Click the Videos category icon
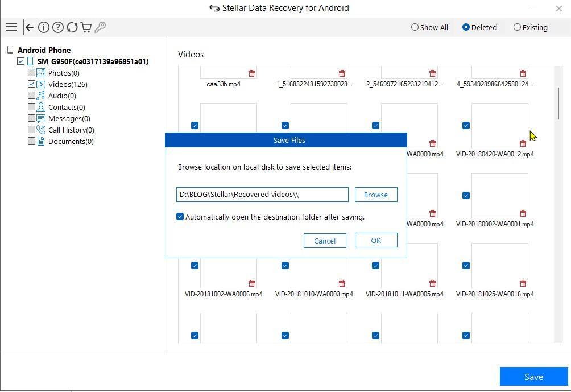 (41, 84)
